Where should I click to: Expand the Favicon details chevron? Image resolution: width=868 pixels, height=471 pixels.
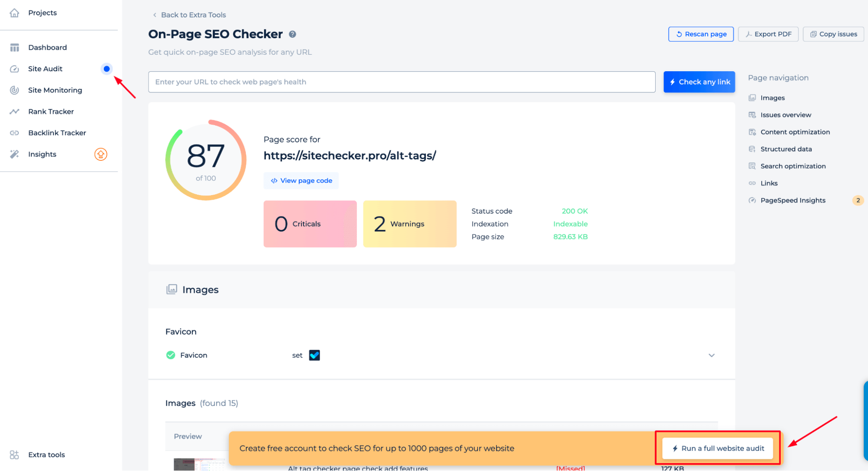tap(712, 355)
